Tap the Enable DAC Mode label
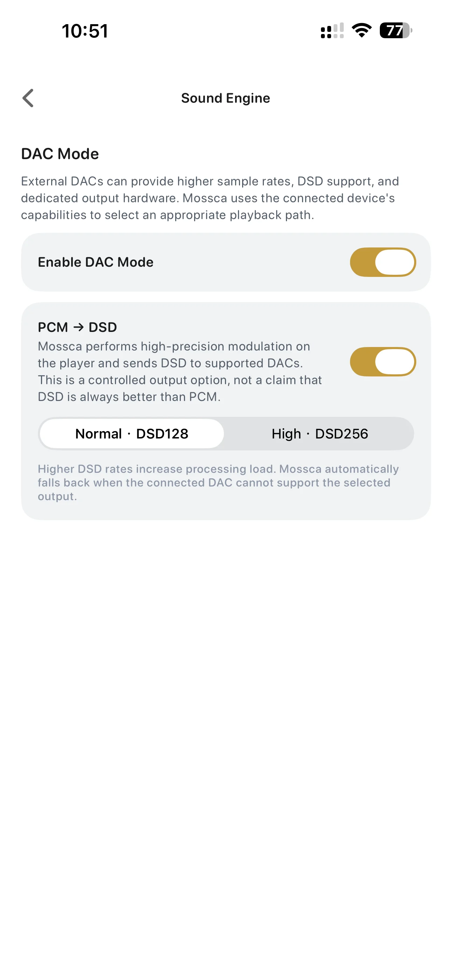452x980 pixels. pos(96,262)
